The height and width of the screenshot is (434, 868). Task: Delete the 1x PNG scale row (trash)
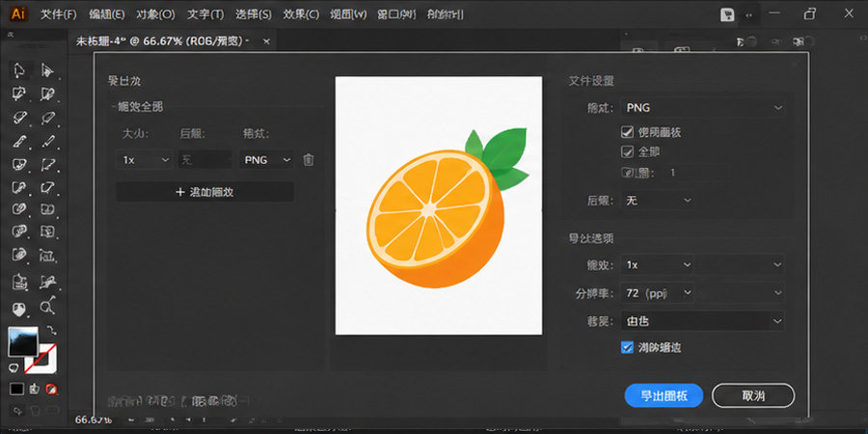tap(309, 160)
